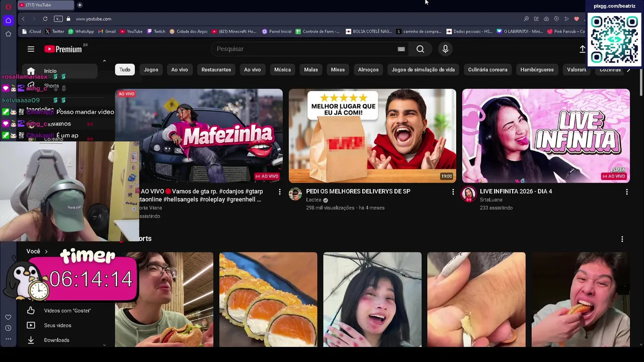Select the Música filter chip

[282, 70]
